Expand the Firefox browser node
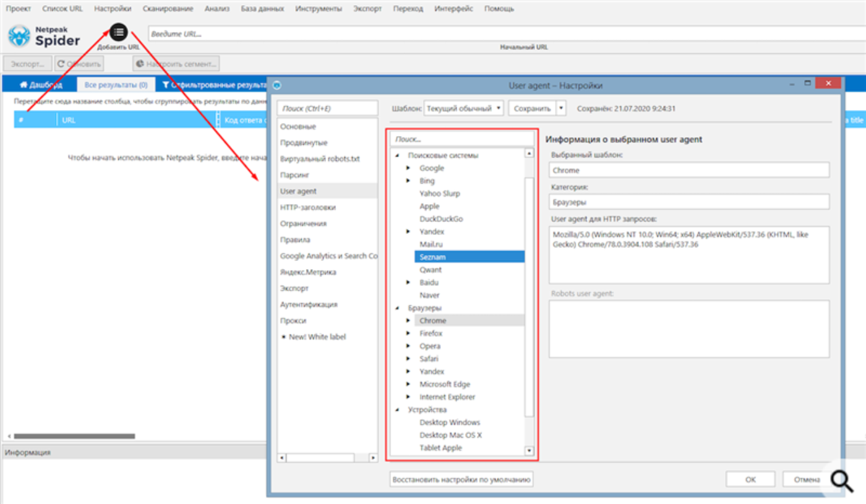This screenshot has width=866, height=504. [x=408, y=333]
